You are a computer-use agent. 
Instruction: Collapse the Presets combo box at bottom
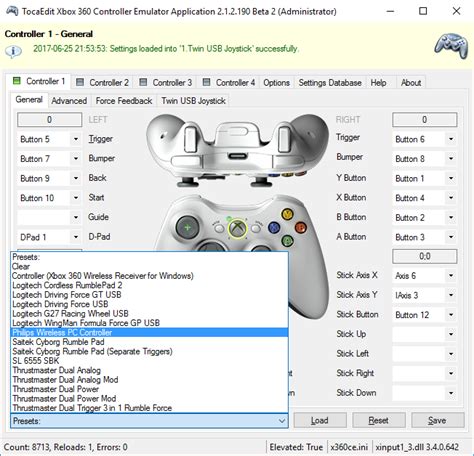149,421
